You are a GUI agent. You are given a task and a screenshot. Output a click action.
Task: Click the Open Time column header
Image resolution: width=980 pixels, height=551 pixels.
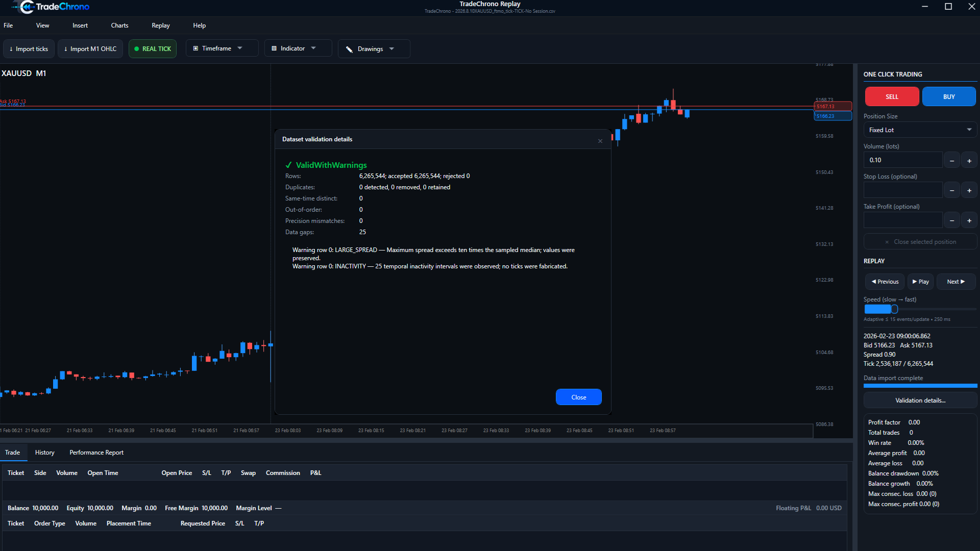tap(103, 473)
